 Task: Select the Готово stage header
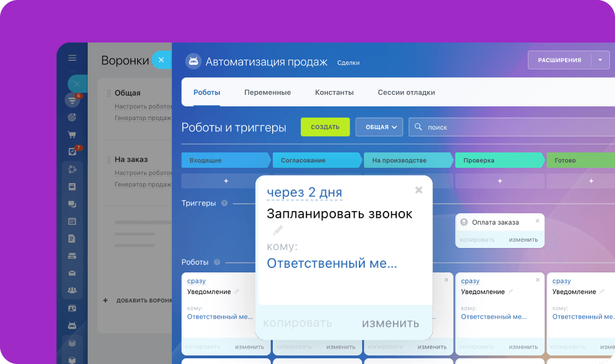(581, 160)
